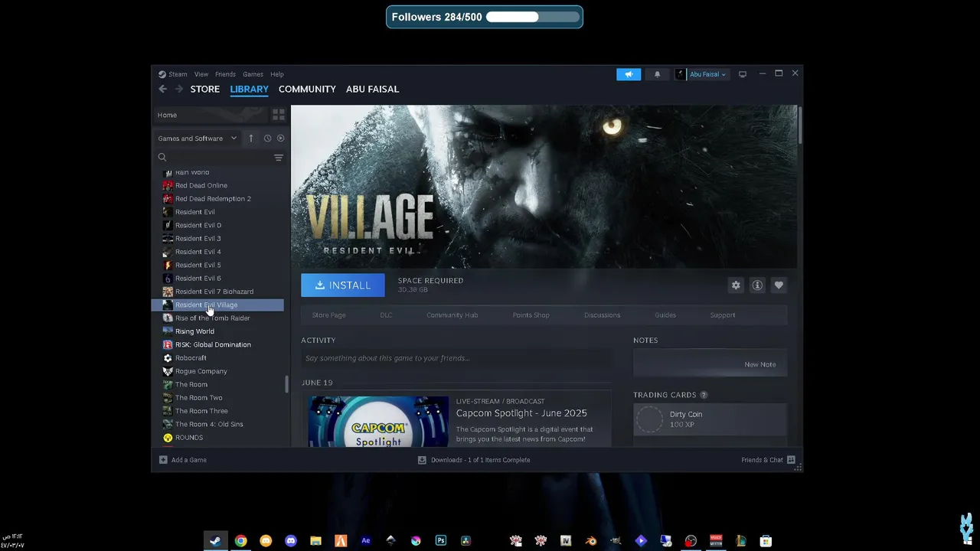Open the View menu
Screen dimensions: 980x551
click(x=201, y=74)
